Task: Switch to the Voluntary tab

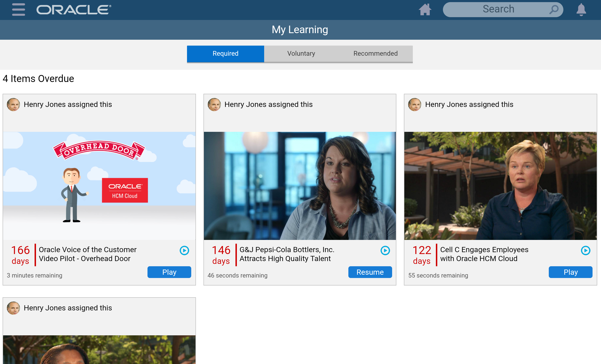Action: 301,54
